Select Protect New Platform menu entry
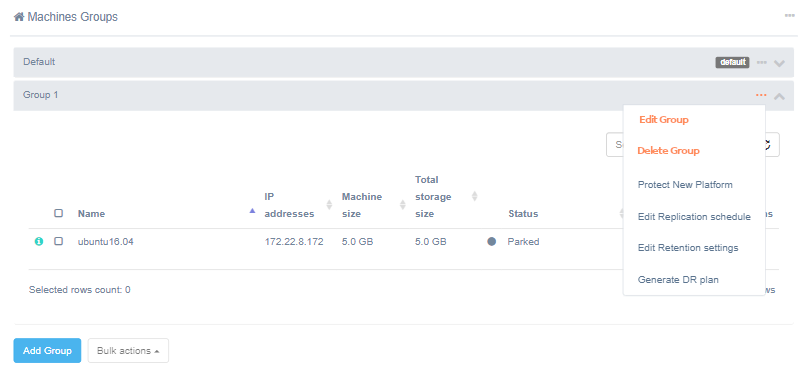This screenshot has height=377, width=807. coord(685,185)
